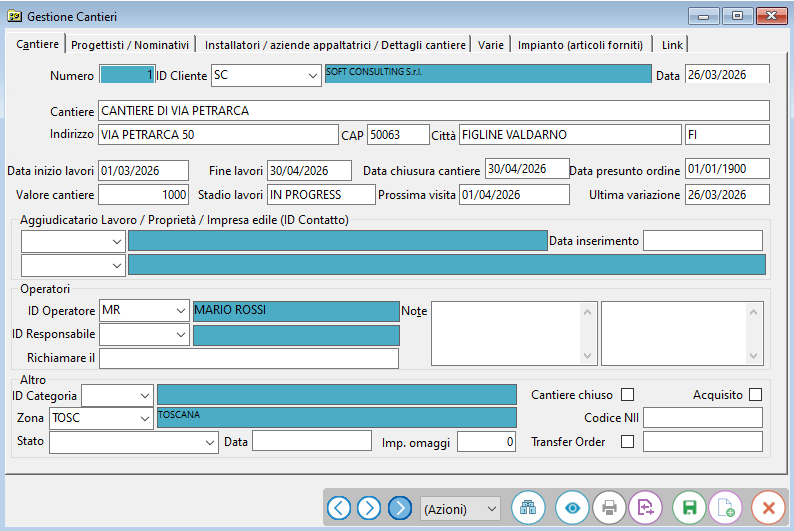Screen dimensions: 794x531
Task: Click the Ultima variazione date field
Action: coord(727,195)
